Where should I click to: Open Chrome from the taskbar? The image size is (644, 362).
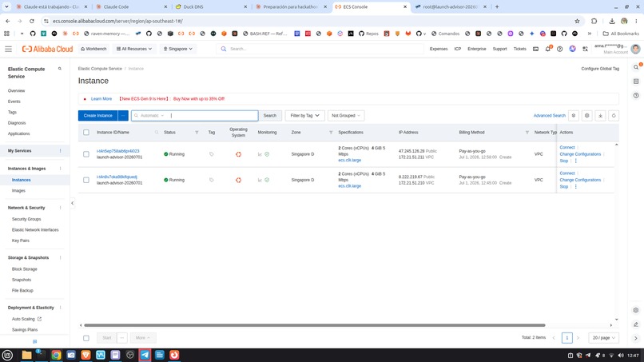[x=56, y=355]
